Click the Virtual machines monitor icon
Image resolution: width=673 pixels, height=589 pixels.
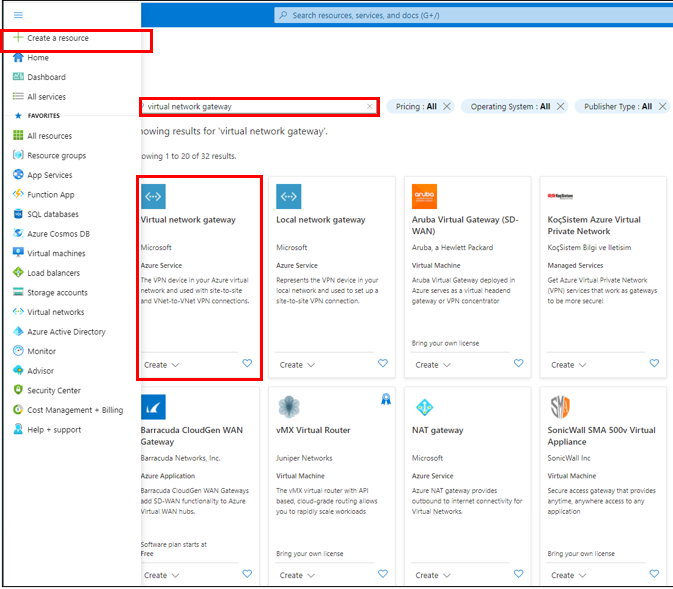(18, 253)
